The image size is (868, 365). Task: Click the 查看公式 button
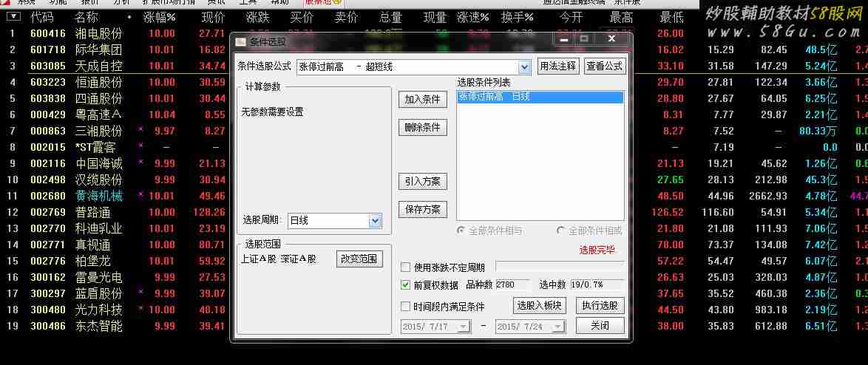pyautogui.click(x=605, y=66)
